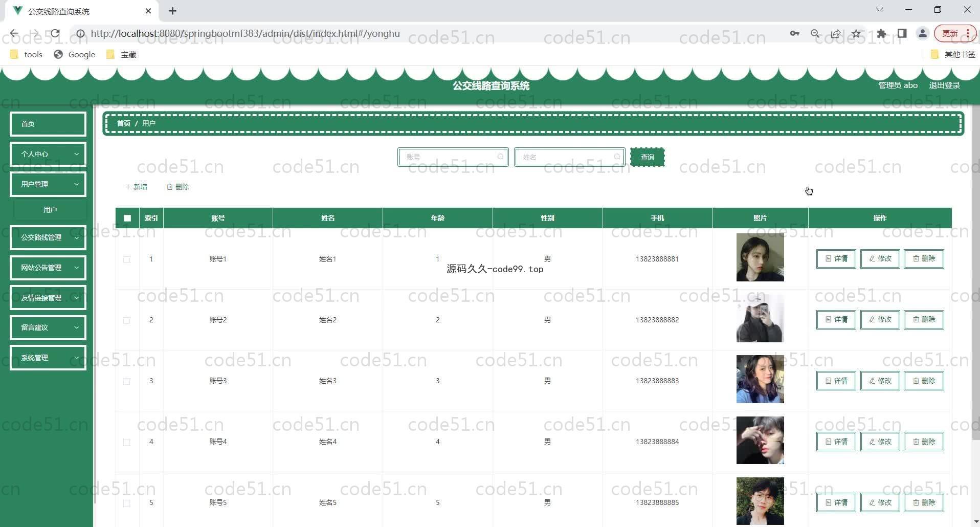Focus the 姓名 search field
This screenshot has width=980, height=527.
(x=569, y=157)
